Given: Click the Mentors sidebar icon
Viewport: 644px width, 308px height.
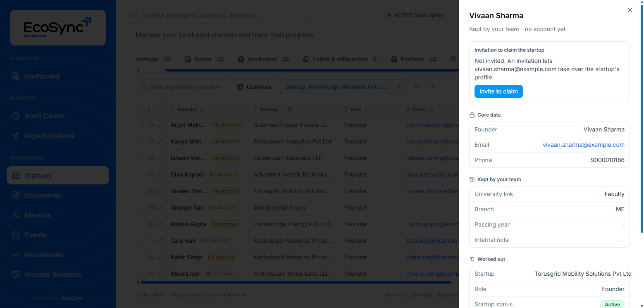Looking at the screenshot, I should [16, 215].
